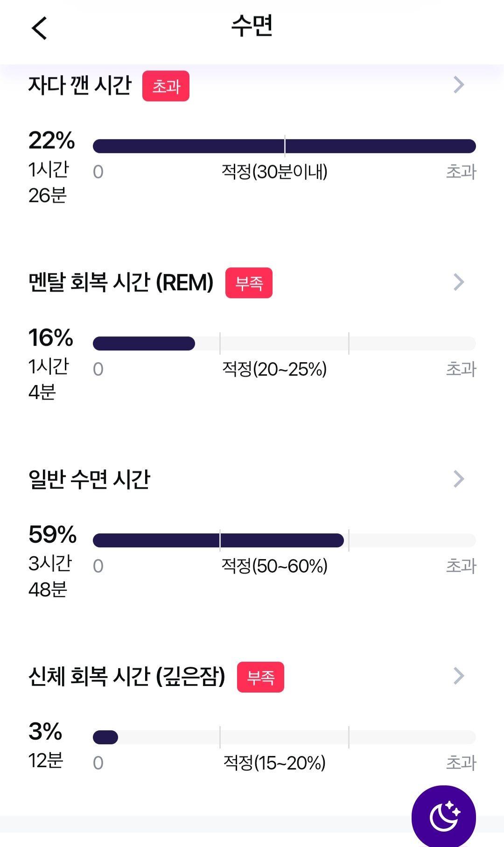This screenshot has width=504, height=847.
Task: Click the 3% deep sleep progress bar
Action: click(284, 737)
